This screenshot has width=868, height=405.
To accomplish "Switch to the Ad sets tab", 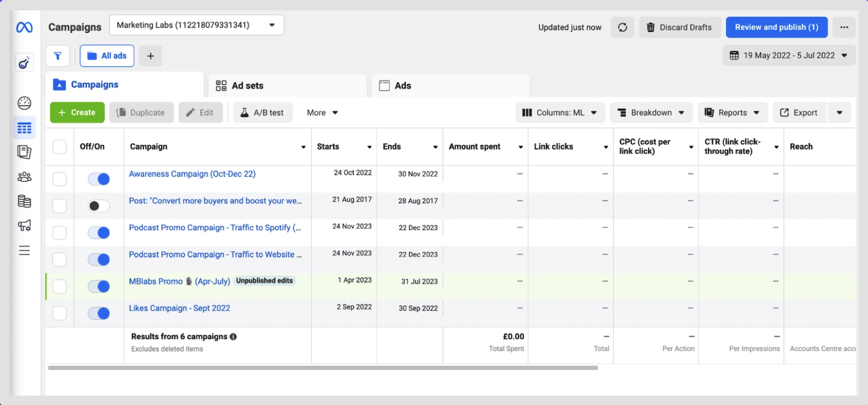I will 287,86.
